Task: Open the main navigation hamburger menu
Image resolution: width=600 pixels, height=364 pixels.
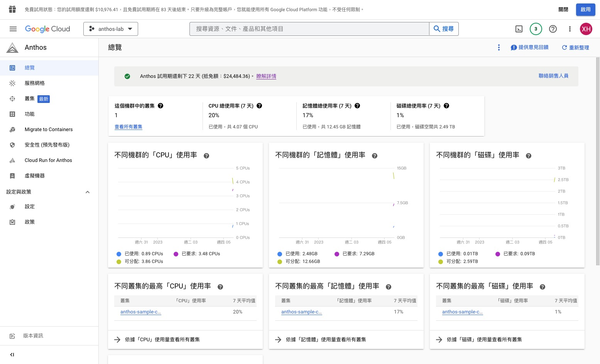Action: coord(13,29)
